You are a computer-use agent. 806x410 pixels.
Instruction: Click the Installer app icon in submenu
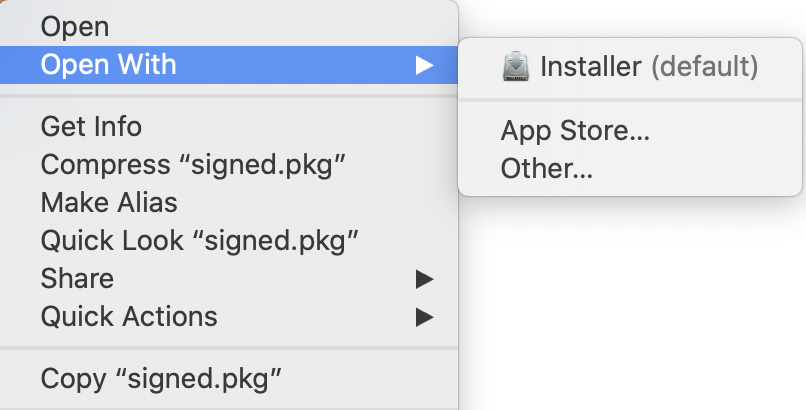[x=516, y=67]
